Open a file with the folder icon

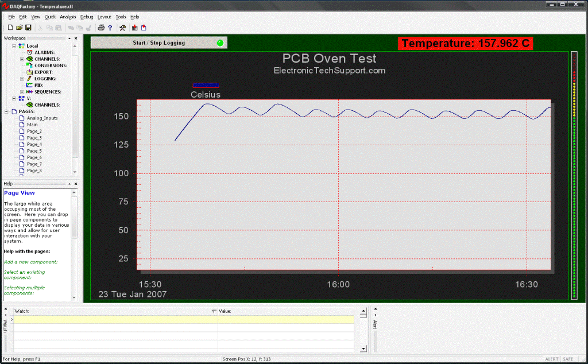coord(19,28)
